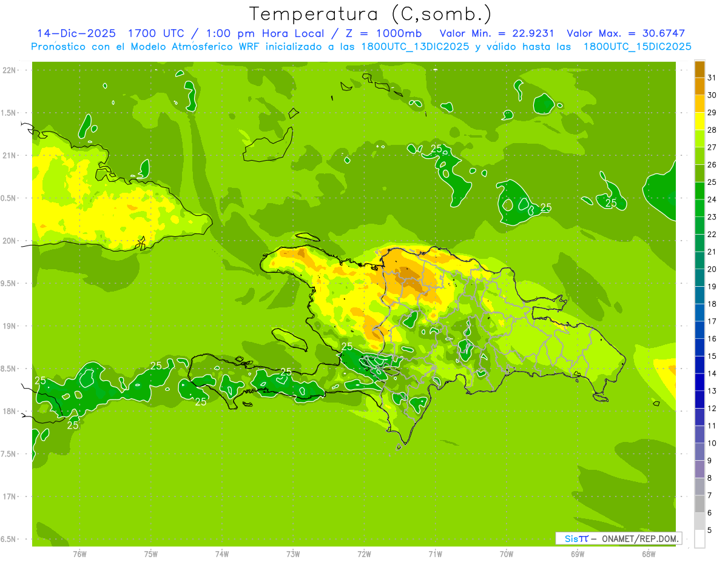728x562 pixels.
Task: Pick the blue segment between 15 and 16
Action: coord(699,347)
